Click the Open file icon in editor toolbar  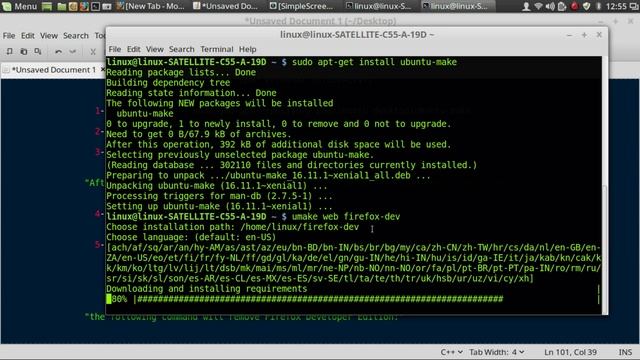tap(24, 51)
